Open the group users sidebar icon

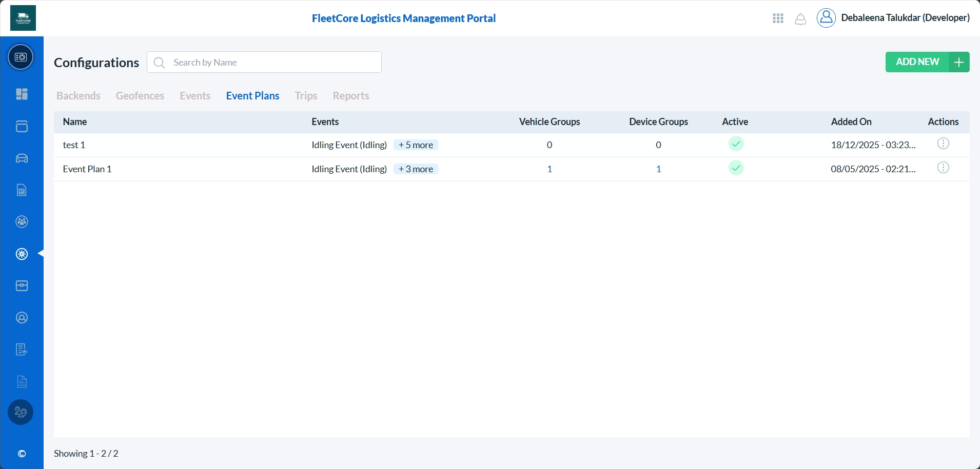tap(22, 222)
